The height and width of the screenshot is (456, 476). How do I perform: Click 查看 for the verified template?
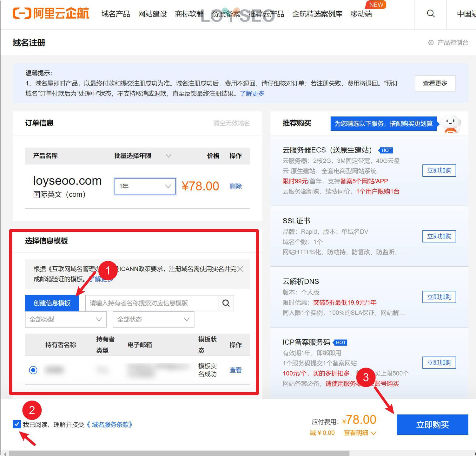(235, 370)
